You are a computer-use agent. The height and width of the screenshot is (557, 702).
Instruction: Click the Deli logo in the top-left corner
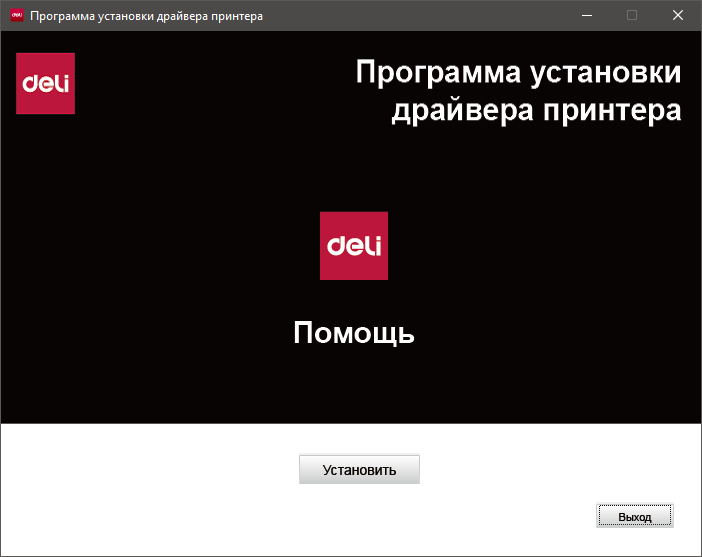point(45,83)
